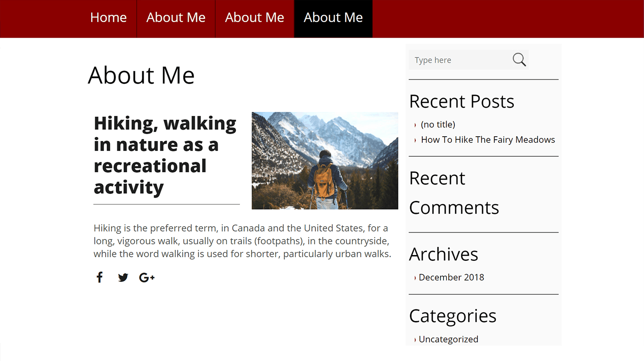The height and width of the screenshot is (361, 644).
Task: Click the 'Hiking, walking in nature' article heading
Action: (x=165, y=155)
